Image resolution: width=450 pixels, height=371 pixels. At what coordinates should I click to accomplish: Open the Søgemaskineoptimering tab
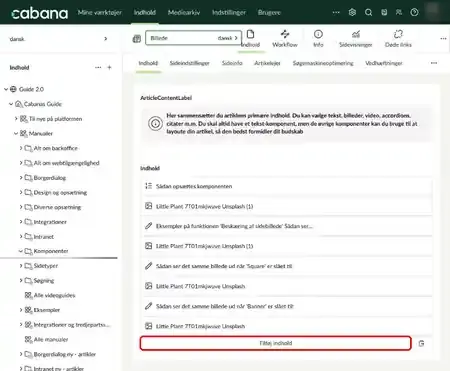pos(323,63)
